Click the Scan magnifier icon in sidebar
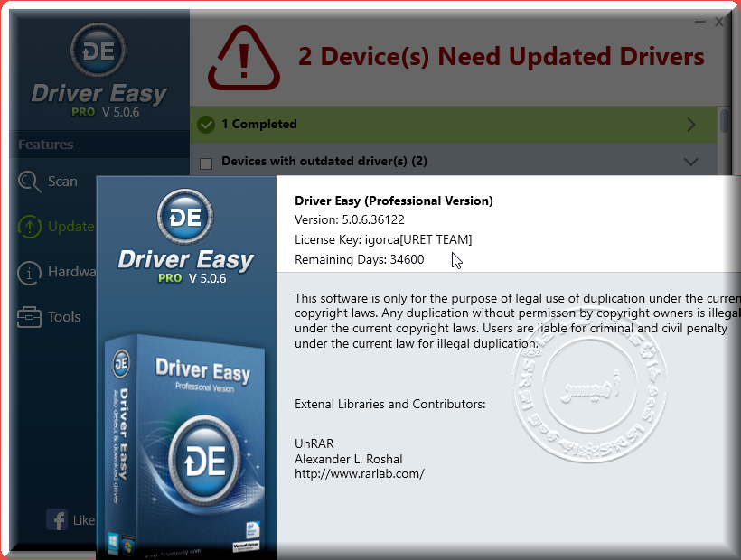 point(29,182)
